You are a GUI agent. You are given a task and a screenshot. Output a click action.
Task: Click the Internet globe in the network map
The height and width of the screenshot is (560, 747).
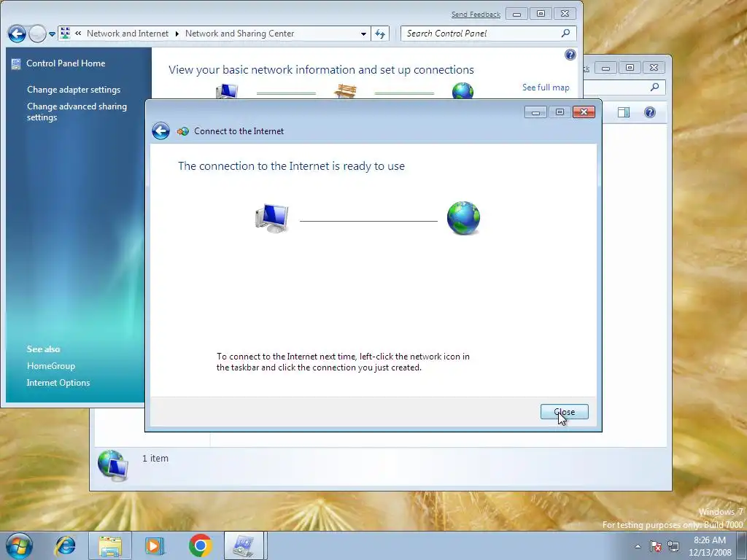click(x=462, y=90)
